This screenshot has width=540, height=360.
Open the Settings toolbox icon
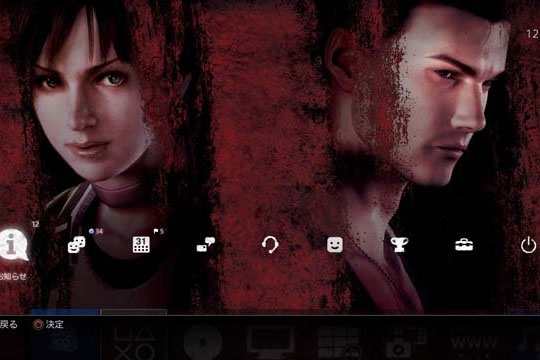tap(464, 245)
